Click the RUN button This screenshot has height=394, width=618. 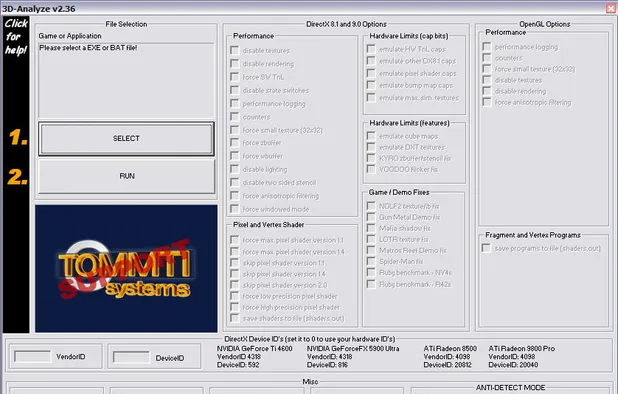click(127, 176)
